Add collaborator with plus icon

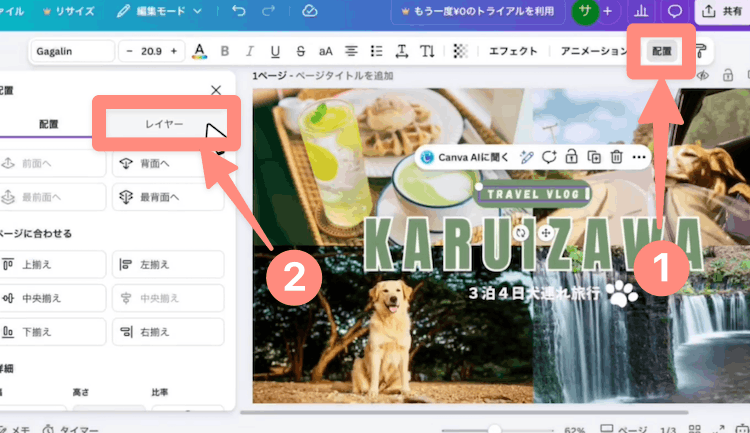click(x=607, y=11)
